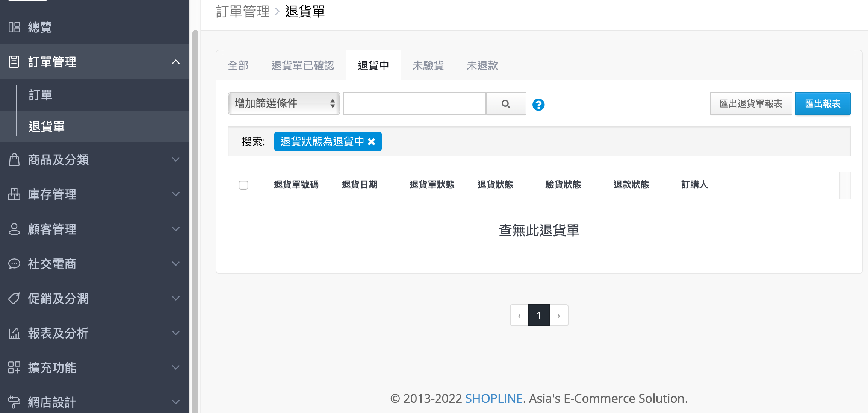The height and width of the screenshot is (413, 868).
Task: Go to previous page arrow
Action: pos(519,315)
